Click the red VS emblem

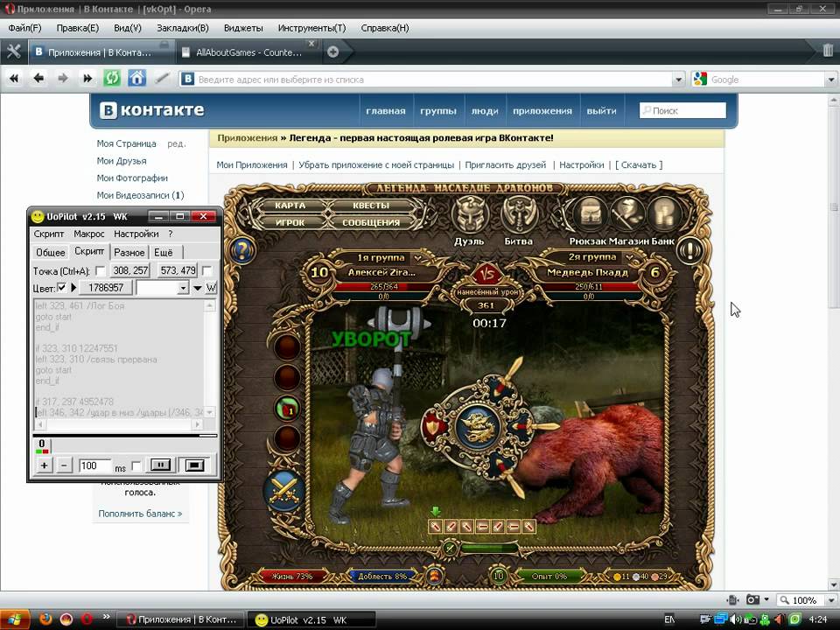point(487,275)
